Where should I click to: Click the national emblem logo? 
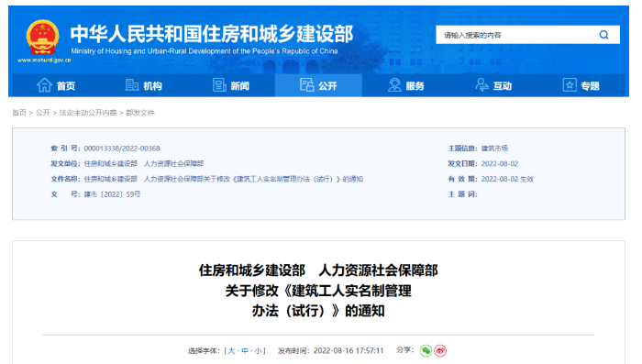point(42,38)
